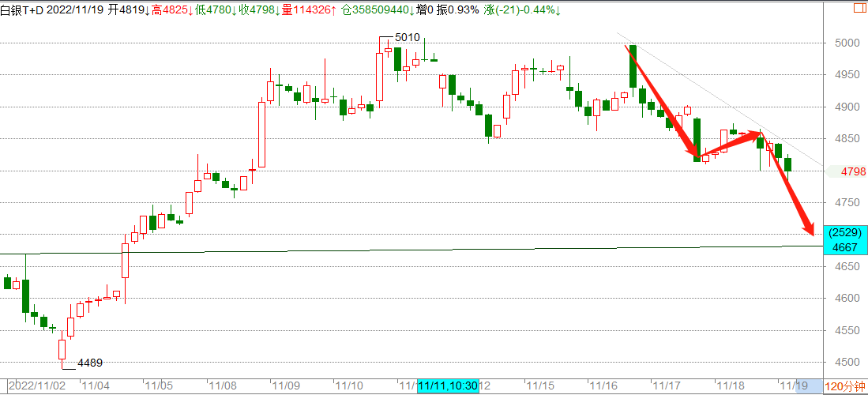
Task: Click the 11/17 date axis label
Action: 667,386
